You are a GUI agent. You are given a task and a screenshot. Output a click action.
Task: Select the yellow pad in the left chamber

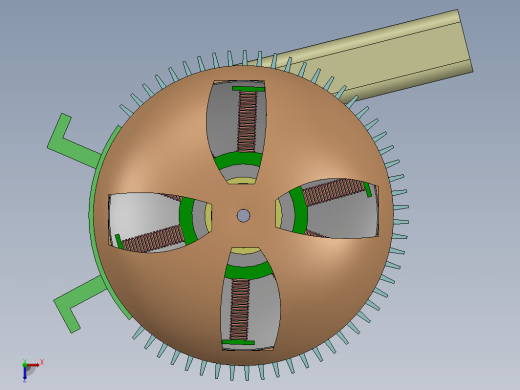[x=209, y=217]
